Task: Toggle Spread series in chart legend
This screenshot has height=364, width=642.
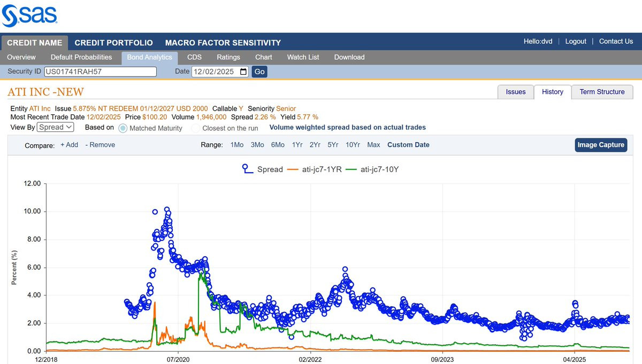Action: click(262, 169)
